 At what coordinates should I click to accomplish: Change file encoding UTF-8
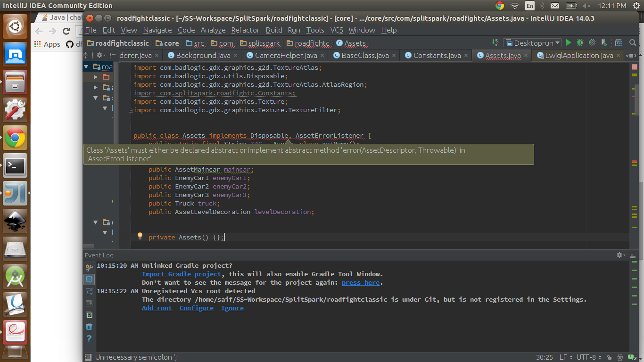coord(589,357)
